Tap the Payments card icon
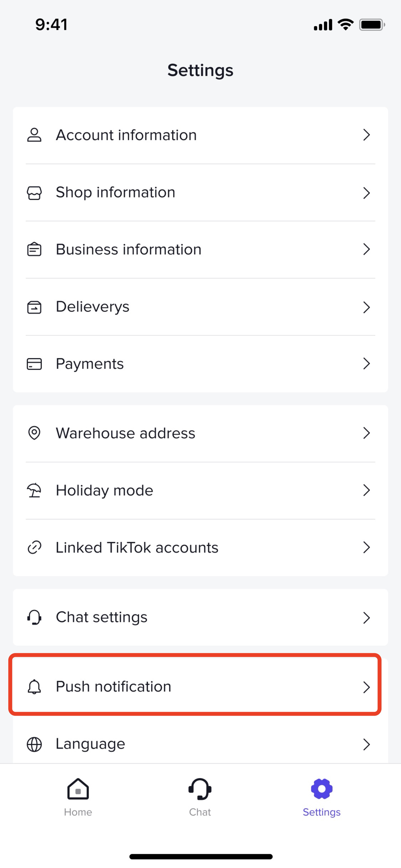 pyautogui.click(x=34, y=364)
